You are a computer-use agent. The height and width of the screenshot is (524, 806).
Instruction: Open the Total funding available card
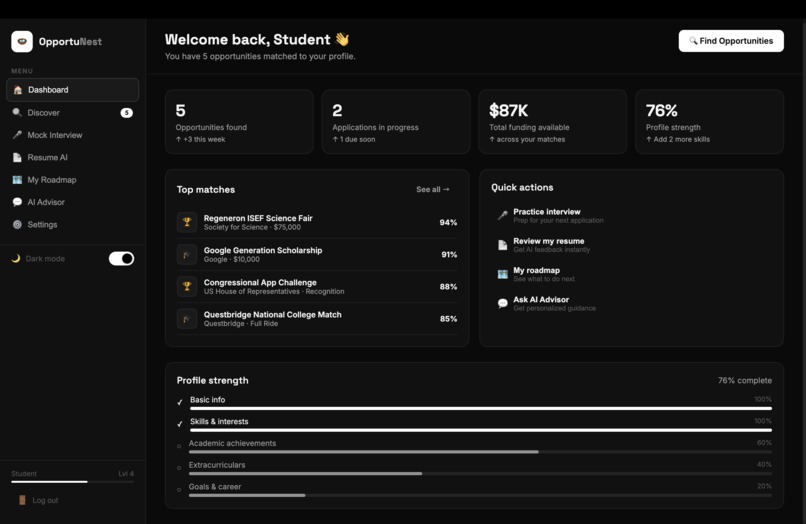click(x=553, y=122)
